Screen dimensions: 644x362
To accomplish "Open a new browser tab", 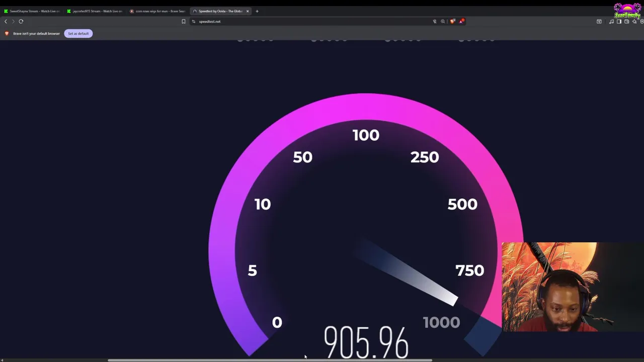I will [x=257, y=11].
